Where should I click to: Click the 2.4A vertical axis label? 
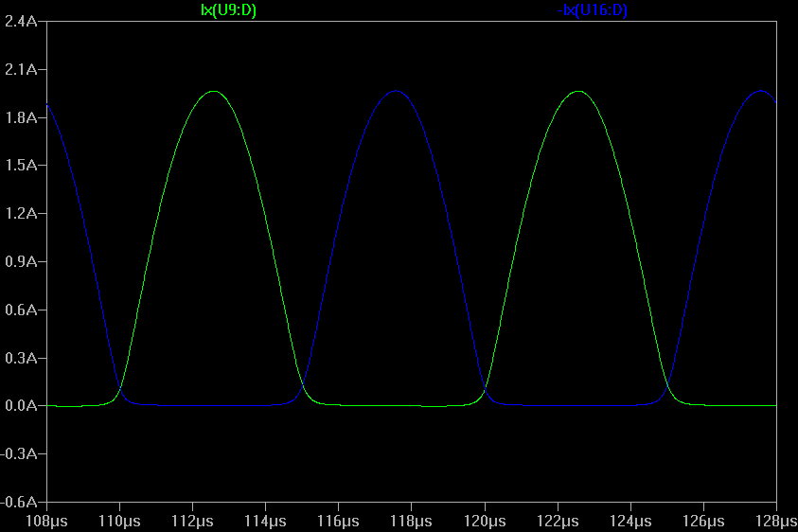click(x=21, y=22)
